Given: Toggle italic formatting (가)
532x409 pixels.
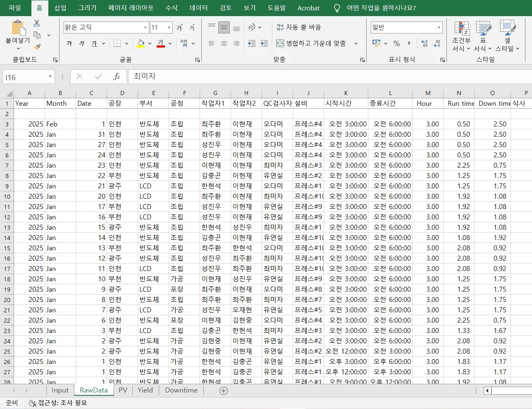Looking at the screenshot, I should (82, 43).
